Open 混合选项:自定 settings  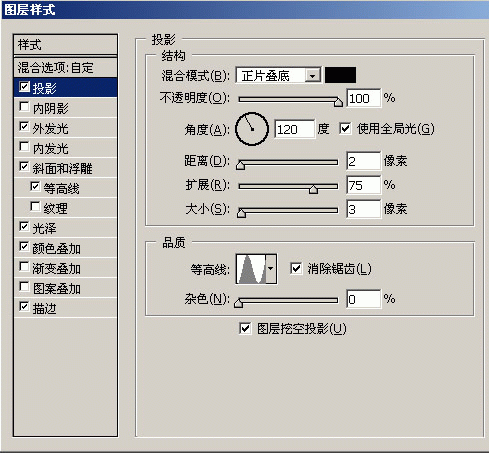point(65,68)
